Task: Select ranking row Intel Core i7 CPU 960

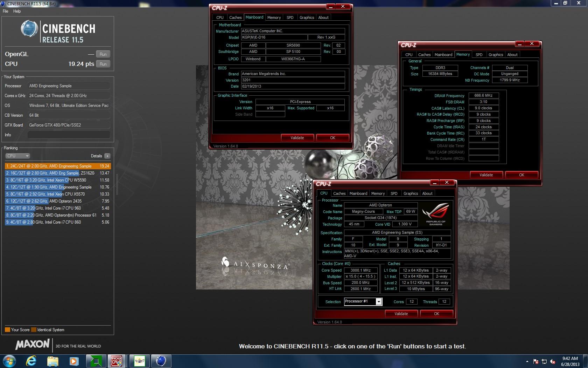Action: [x=58, y=208]
